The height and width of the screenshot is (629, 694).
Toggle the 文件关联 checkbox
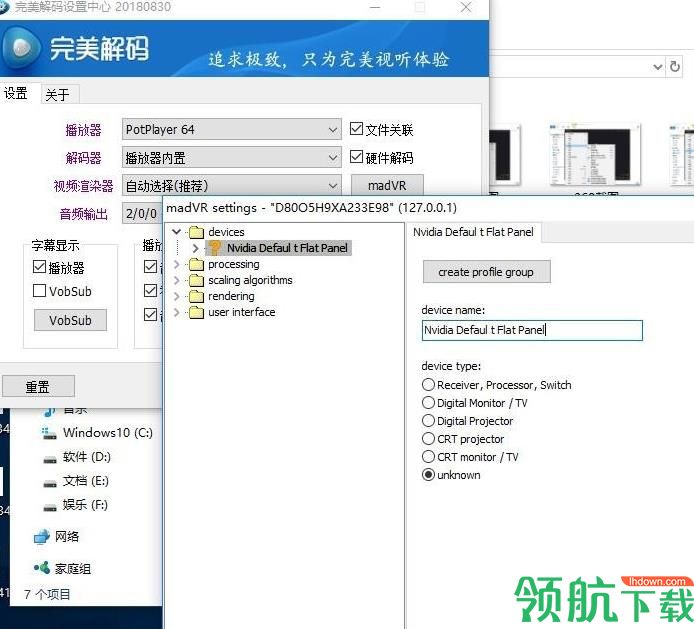[x=356, y=129]
